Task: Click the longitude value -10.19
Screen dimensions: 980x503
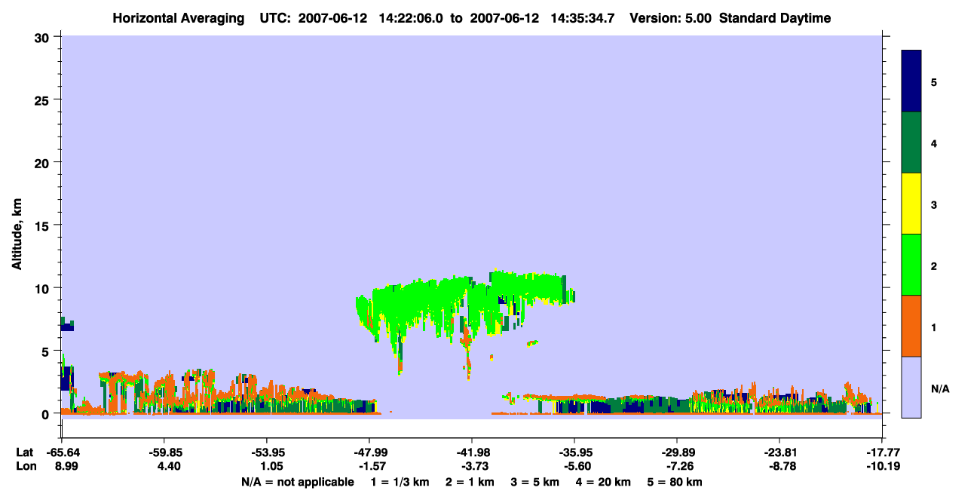Action: pos(882,467)
